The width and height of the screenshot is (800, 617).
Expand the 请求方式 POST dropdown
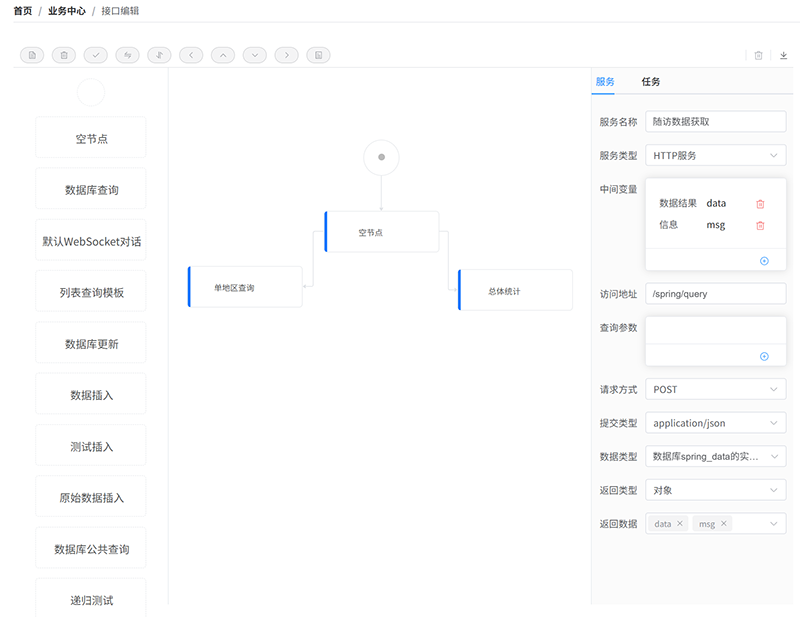pos(715,389)
